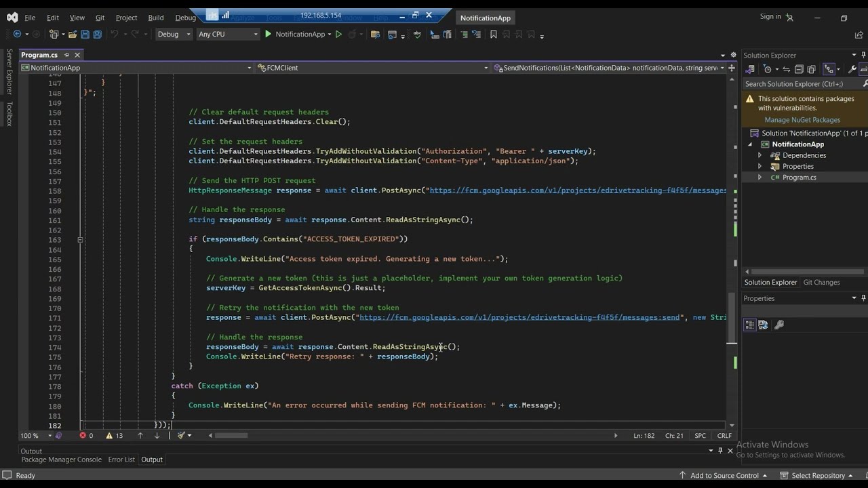Click the Categorized icon in Properties panel
868x488 pixels.
[750, 325]
